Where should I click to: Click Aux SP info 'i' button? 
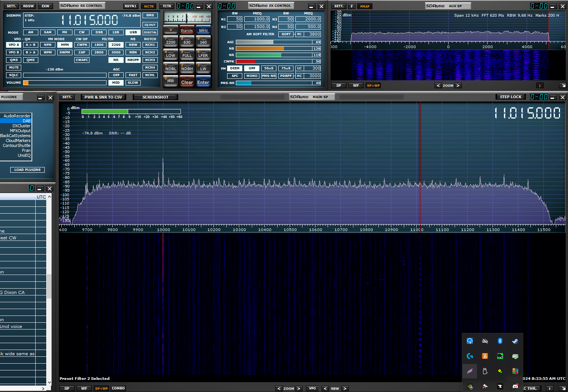[x=539, y=86]
